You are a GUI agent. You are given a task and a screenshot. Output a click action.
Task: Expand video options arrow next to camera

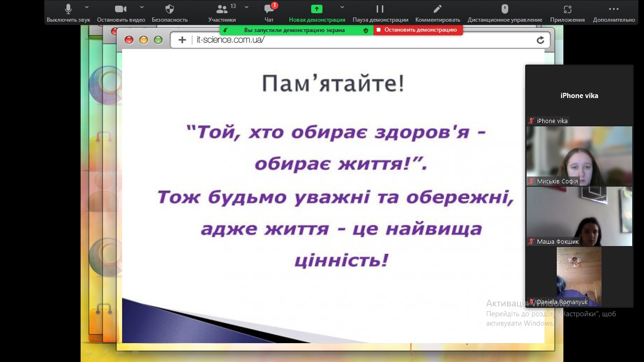[142, 7]
